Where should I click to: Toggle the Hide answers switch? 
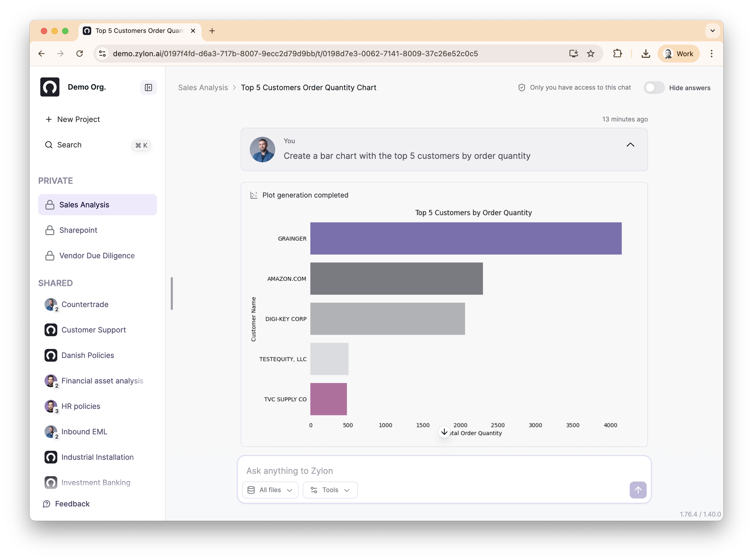(654, 87)
